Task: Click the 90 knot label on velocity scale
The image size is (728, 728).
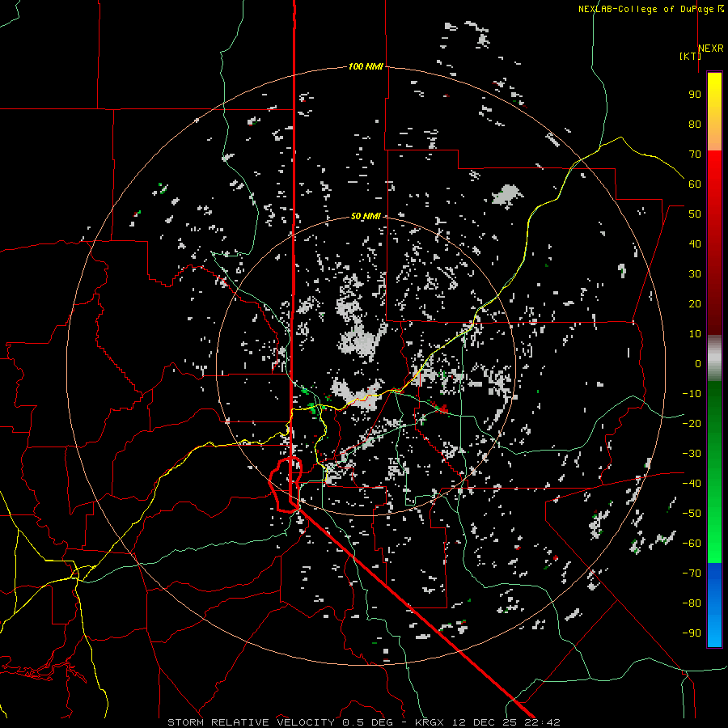Action: tap(695, 95)
